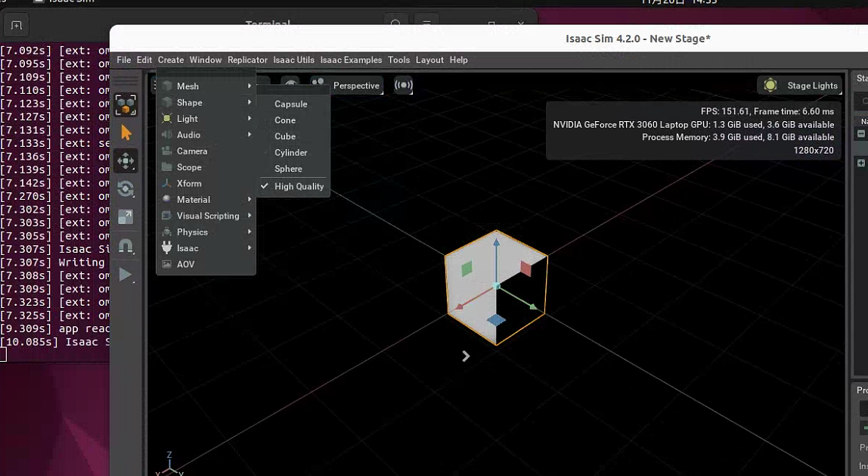
Task: Choose the AOV entry in Create menu
Action: click(x=206, y=264)
